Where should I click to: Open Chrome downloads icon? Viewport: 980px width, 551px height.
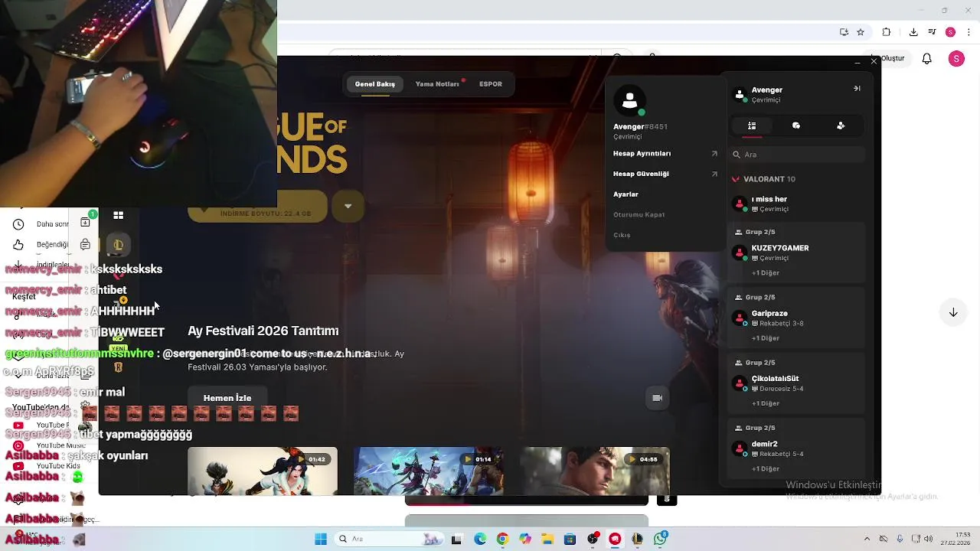pyautogui.click(x=913, y=32)
